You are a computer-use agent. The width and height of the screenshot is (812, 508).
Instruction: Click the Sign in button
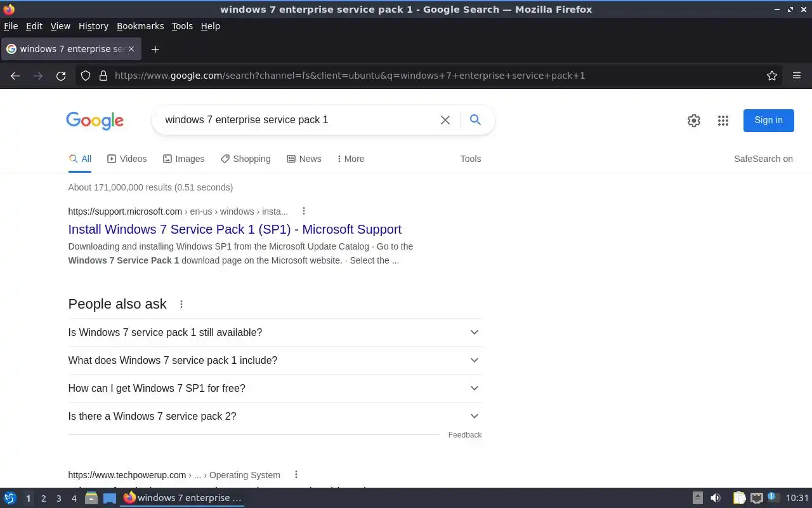[768, 120]
